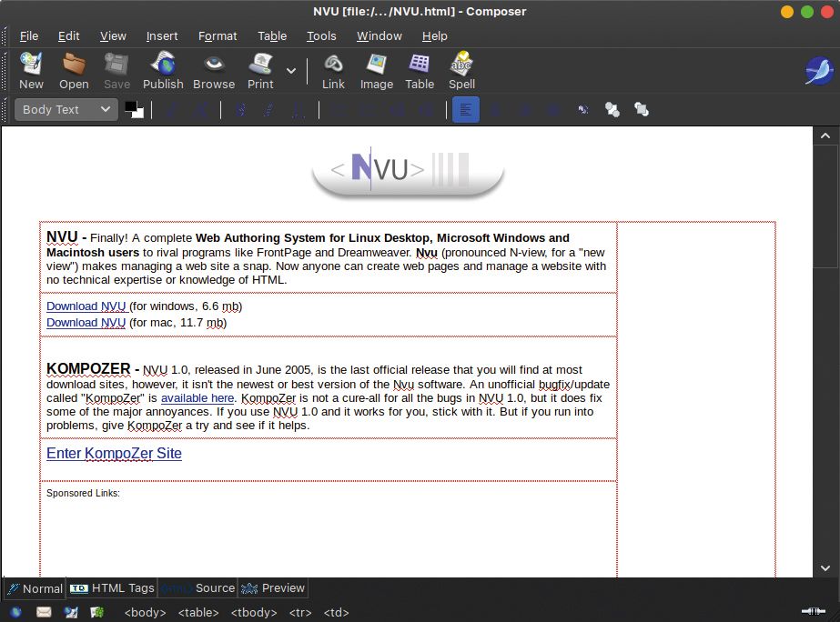
Task: Open the Body Text paragraph style dropdown
Action: click(65, 109)
